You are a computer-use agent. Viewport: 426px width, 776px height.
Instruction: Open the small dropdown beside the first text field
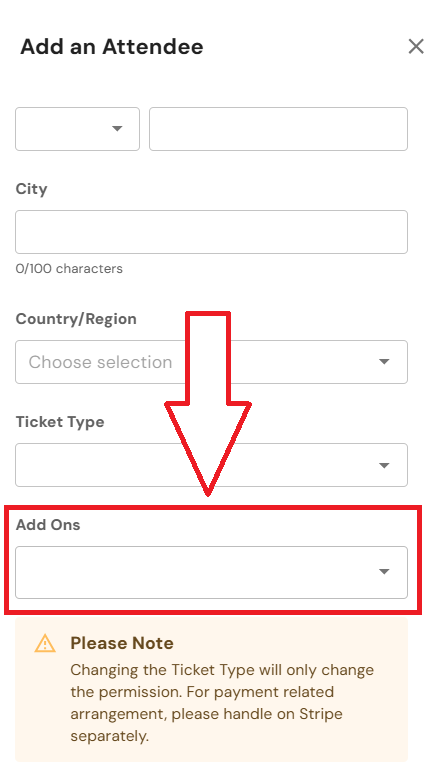pos(77,129)
